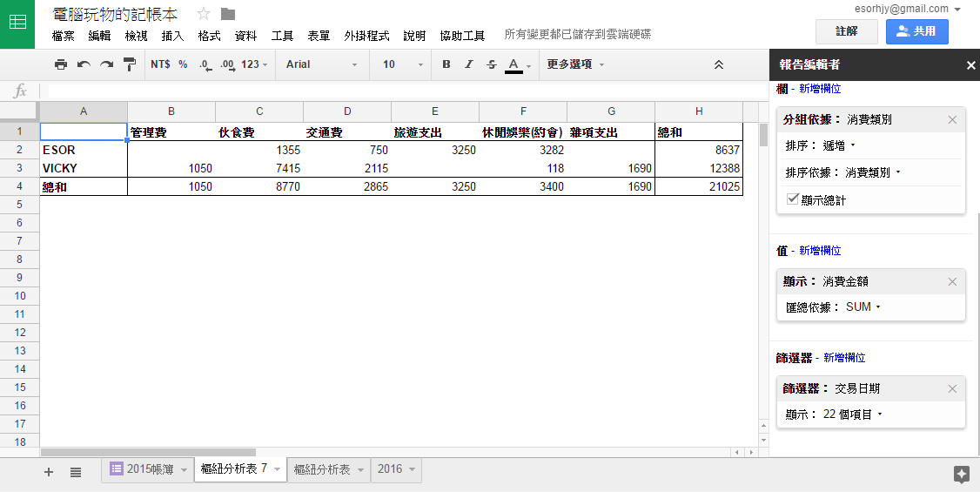Open the 22 個項目 filter dropdown
980x492 pixels.
(853, 414)
